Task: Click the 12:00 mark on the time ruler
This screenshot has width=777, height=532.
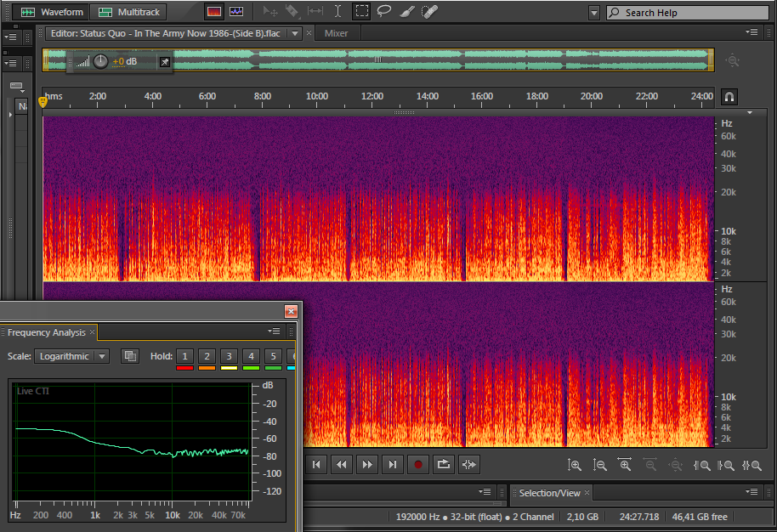Action: pyautogui.click(x=372, y=96)
